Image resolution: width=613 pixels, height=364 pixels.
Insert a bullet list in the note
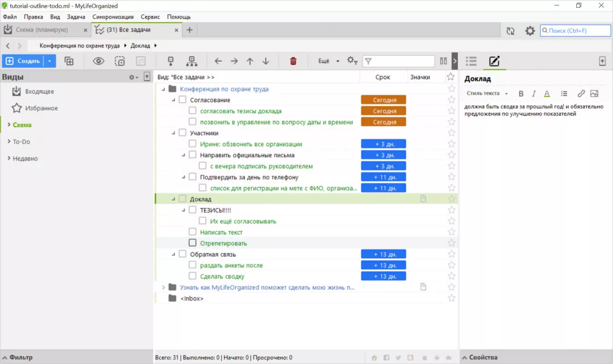click(564, 94)
